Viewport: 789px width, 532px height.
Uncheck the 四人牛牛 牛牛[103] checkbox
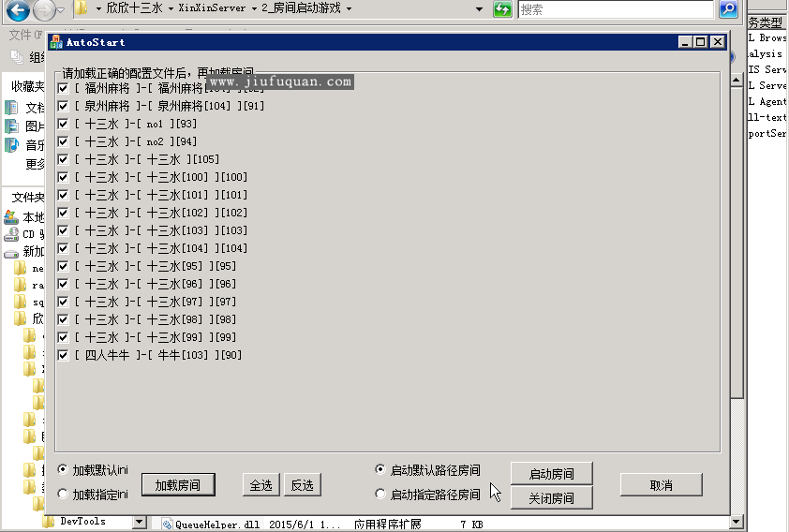click(63, 355)
